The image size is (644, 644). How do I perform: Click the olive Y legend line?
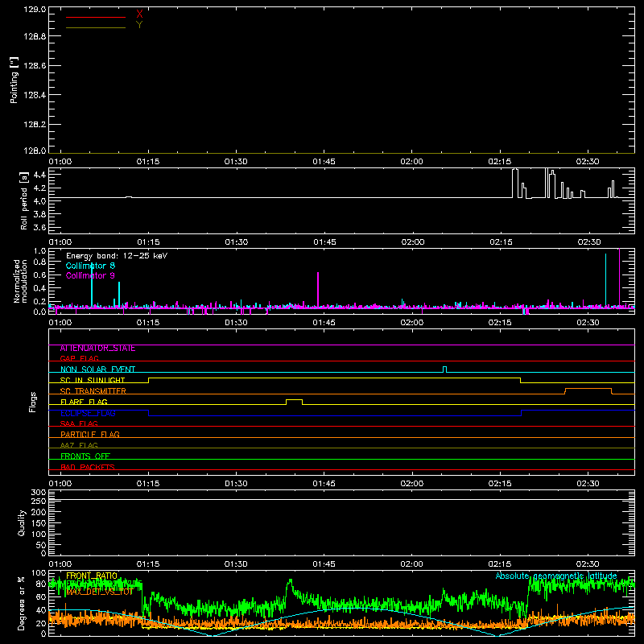click(x=96, y=27)
